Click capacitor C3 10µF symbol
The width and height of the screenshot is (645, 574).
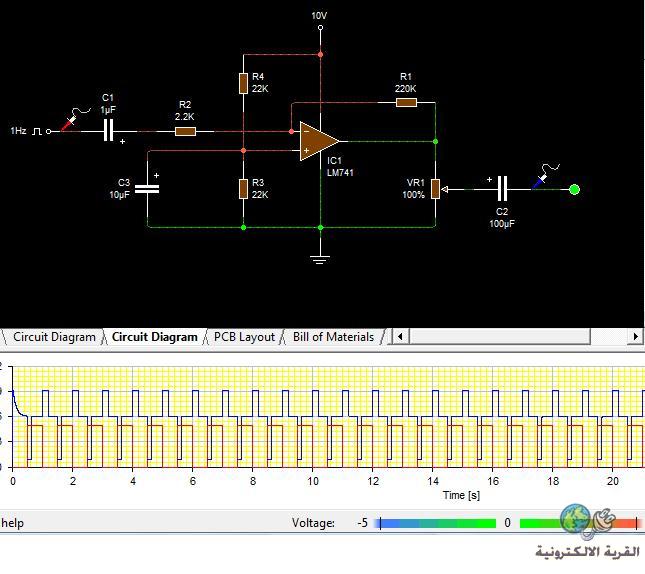147,189
